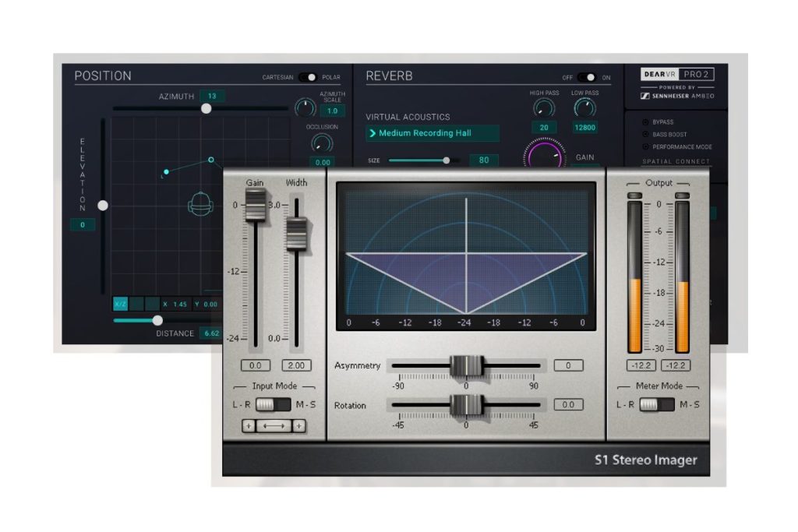The image size is (798, 532).
Task: Enable Performance Mode option
Action: pyautogui.click(x=645, y=147)
